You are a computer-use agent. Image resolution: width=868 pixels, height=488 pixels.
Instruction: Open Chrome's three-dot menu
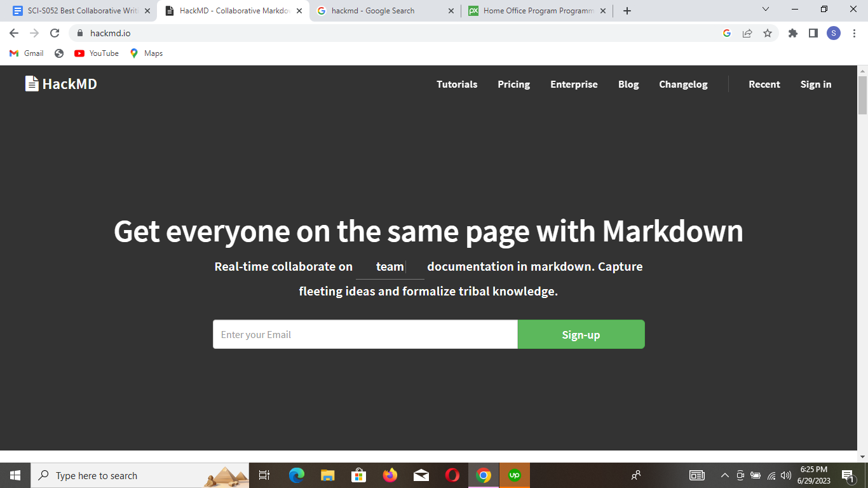tap(854, 32)
